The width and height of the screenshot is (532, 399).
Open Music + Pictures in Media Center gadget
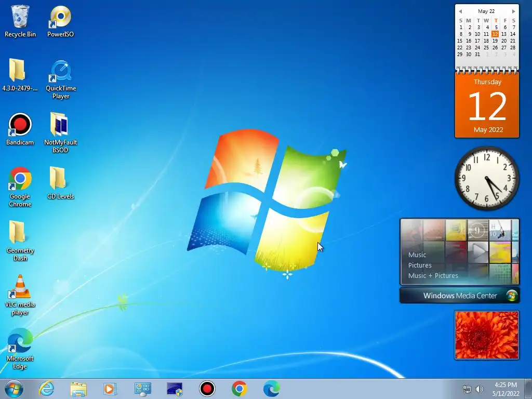click(x=433, y=275)
